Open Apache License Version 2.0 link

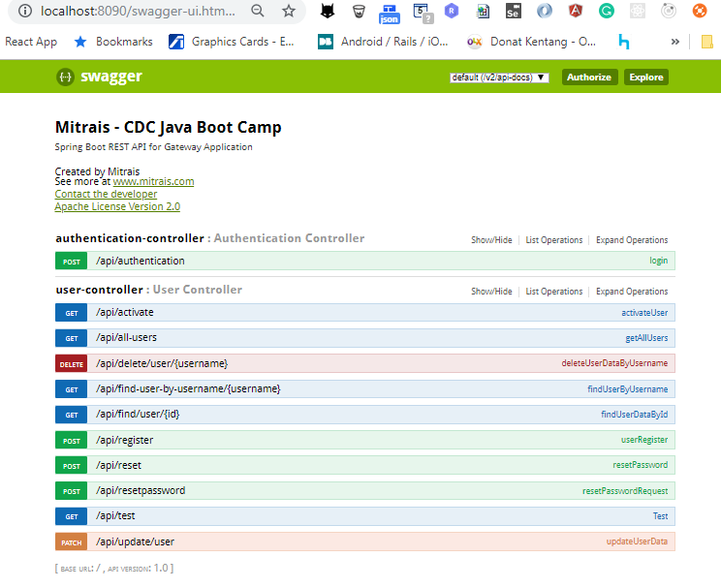pos(117,206)
